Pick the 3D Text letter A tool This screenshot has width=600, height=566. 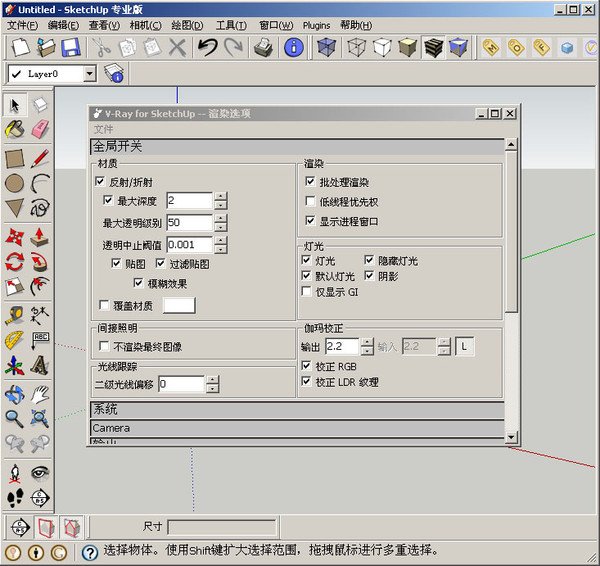pyautogui.click(x=40, y=365)
